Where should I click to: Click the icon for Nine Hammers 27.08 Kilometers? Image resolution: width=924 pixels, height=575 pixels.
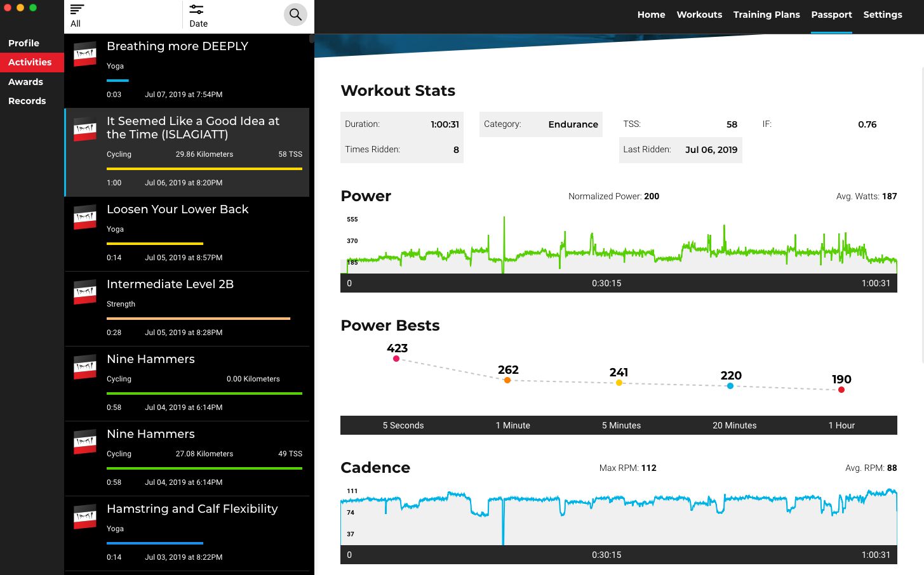[85, 442]
